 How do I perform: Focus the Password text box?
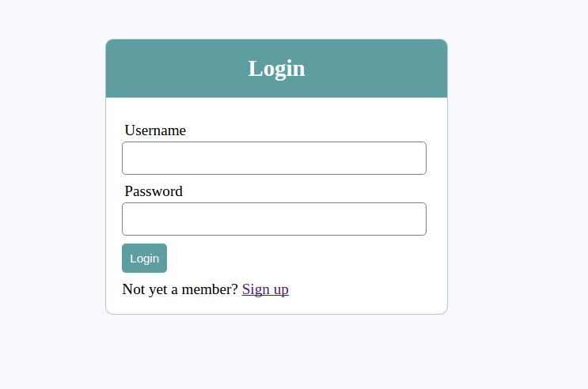coord(274,219)
